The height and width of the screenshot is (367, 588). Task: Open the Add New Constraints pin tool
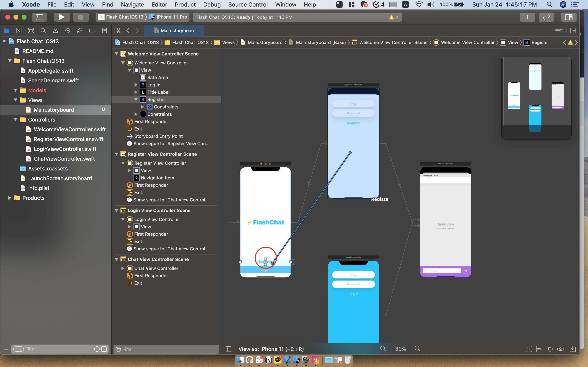[x=550, y=349]
